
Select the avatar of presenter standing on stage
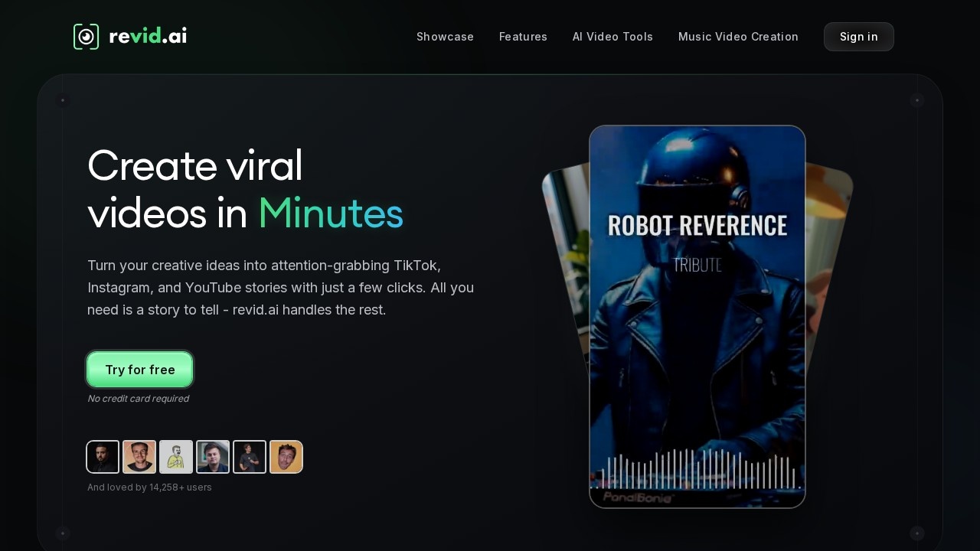[x=250, y=457]
